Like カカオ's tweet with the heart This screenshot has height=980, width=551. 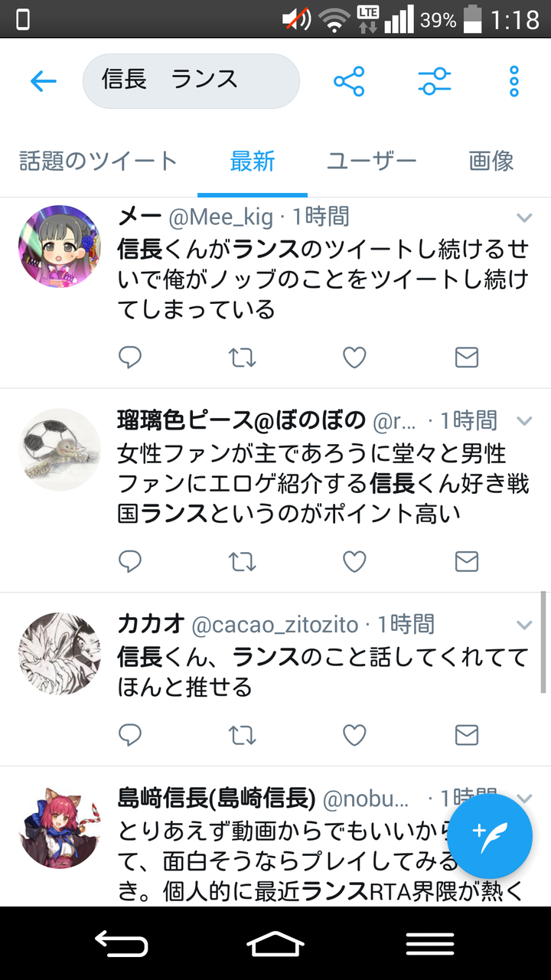354,736
